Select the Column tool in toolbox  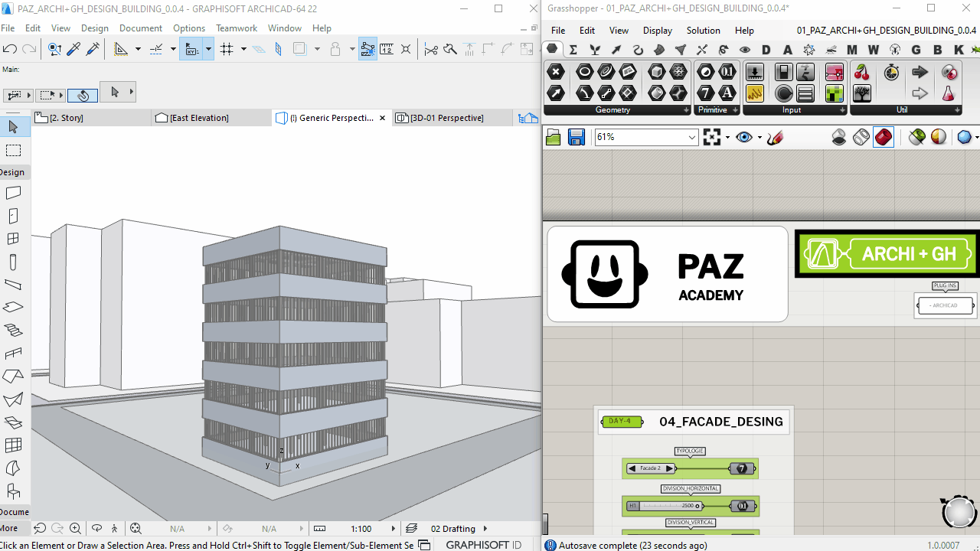(13, 262)
